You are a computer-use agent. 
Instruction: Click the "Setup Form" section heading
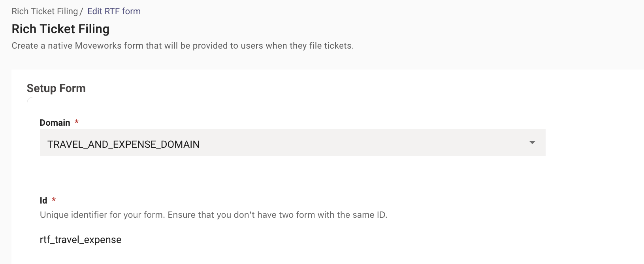pyautogui.click(x=56, y=89)
